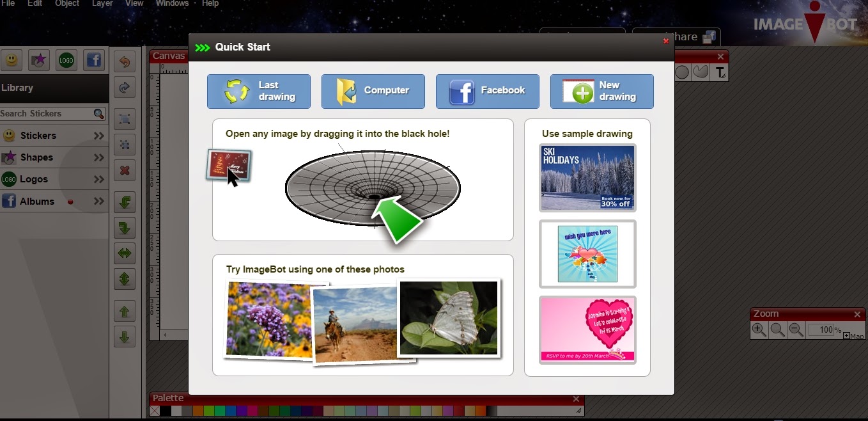
Task: Click the Redo arrow icon
Action: pyautogui.click(x=125, y=87)
